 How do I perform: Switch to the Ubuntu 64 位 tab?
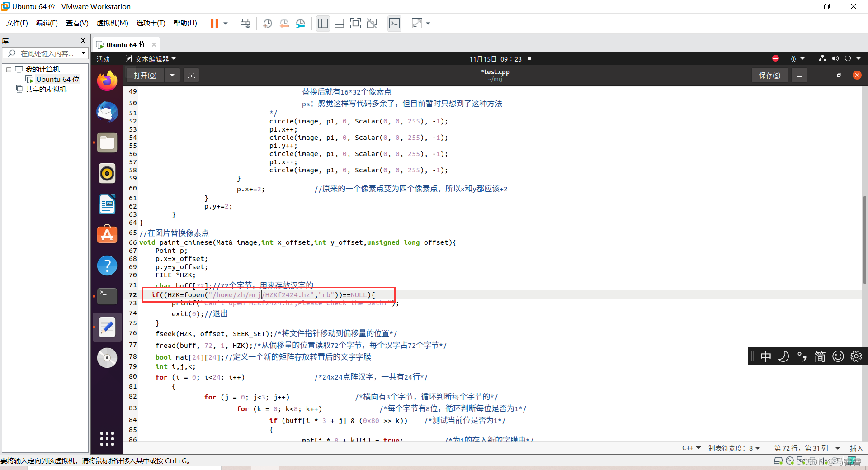click(x=126, y=45)
